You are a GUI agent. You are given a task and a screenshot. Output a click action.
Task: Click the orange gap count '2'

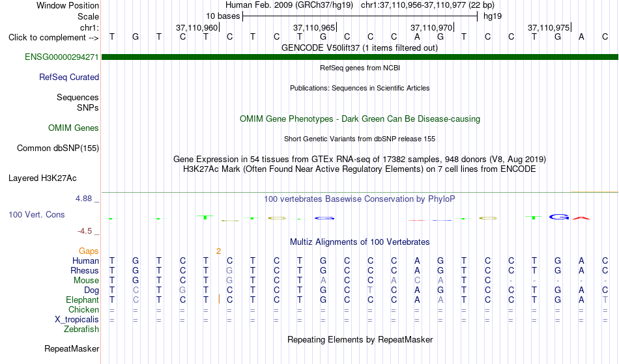pyautogui.click(x=218, y=251)
